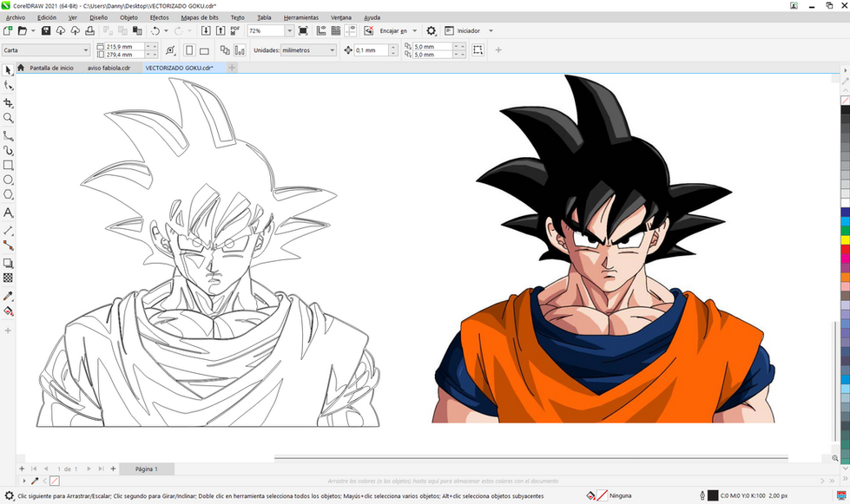Choose the Crop tool

[8, 103]
